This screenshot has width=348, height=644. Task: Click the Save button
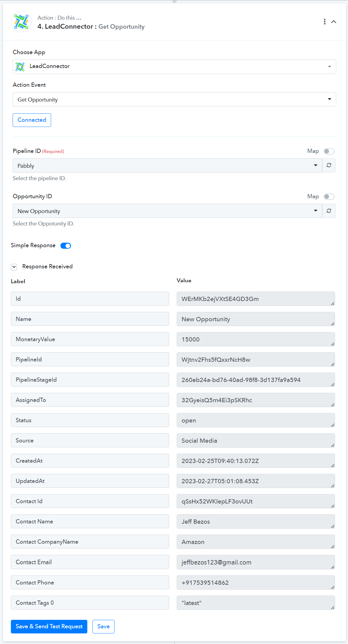pyautogui.click(x=103, y=626)
